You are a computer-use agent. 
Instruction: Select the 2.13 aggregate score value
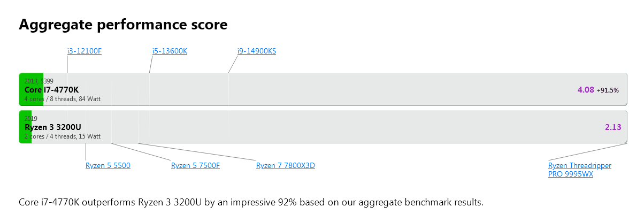[x=613, y=127]
